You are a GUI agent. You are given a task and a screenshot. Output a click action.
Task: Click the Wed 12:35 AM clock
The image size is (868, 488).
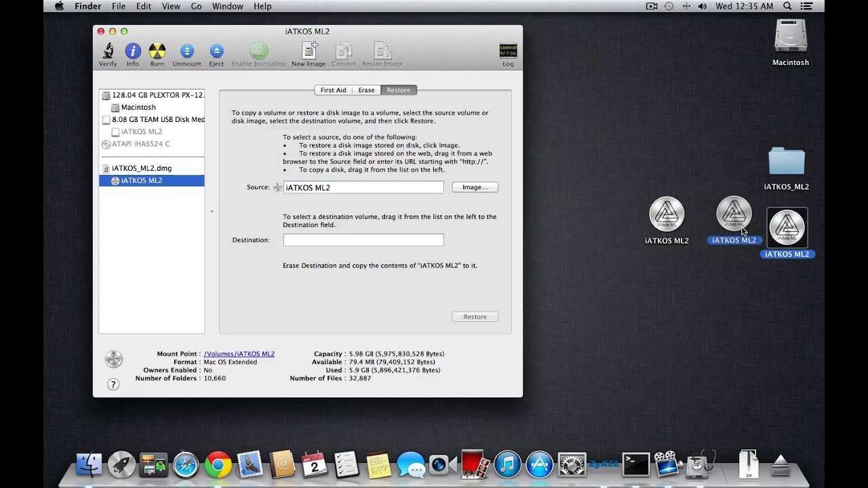click(744, 6)
